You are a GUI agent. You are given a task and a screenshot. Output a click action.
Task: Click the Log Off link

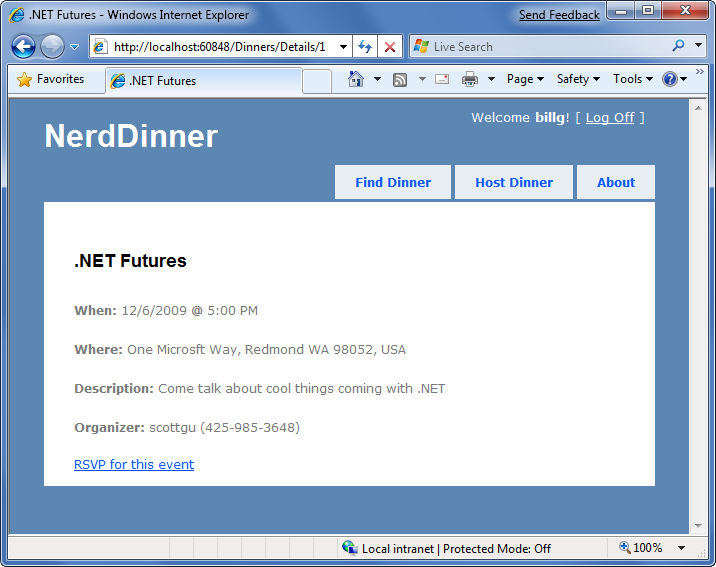coord(610,118)
